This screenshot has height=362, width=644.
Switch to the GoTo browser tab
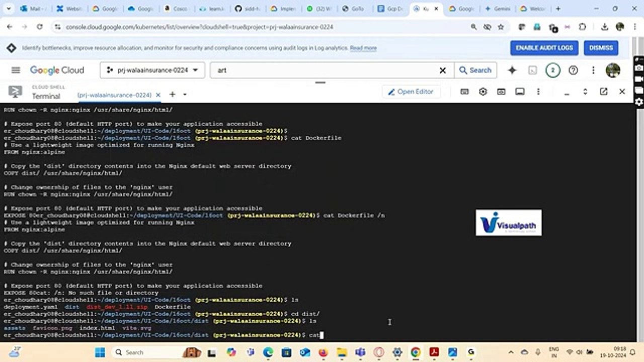pyautogui.click(x=357, y=9)
